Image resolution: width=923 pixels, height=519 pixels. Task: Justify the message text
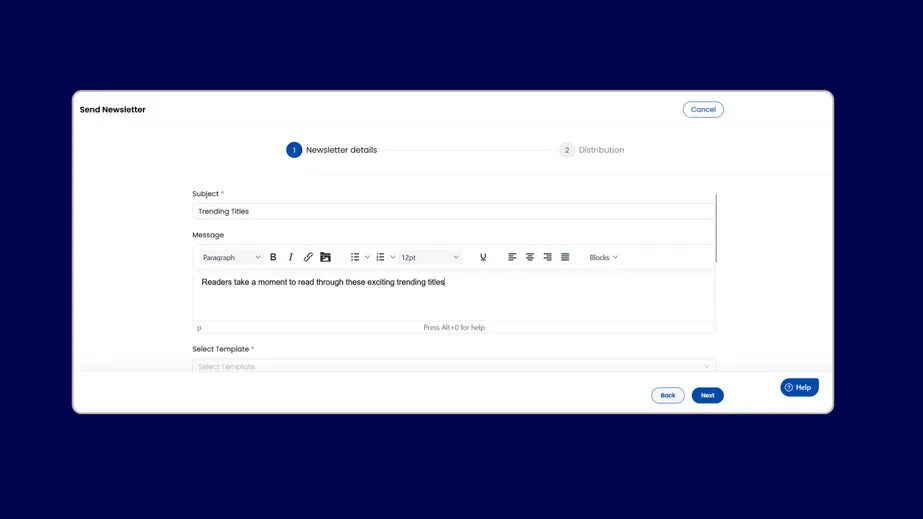coord(565,257)
